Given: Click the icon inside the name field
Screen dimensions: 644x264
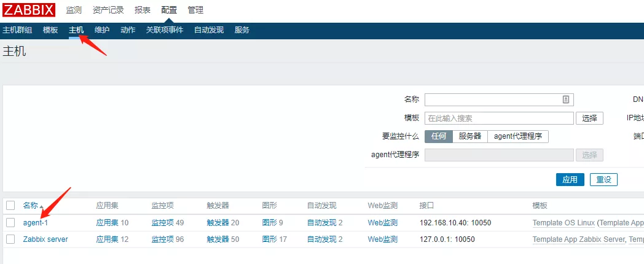Looking at the screenshot, I should pos(566,99).
